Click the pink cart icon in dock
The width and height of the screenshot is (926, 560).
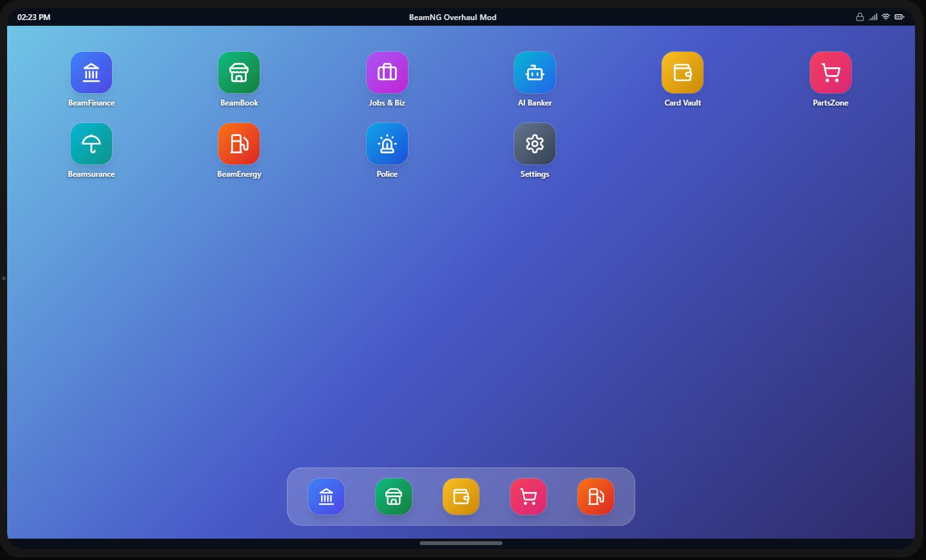tap(528, 497)
